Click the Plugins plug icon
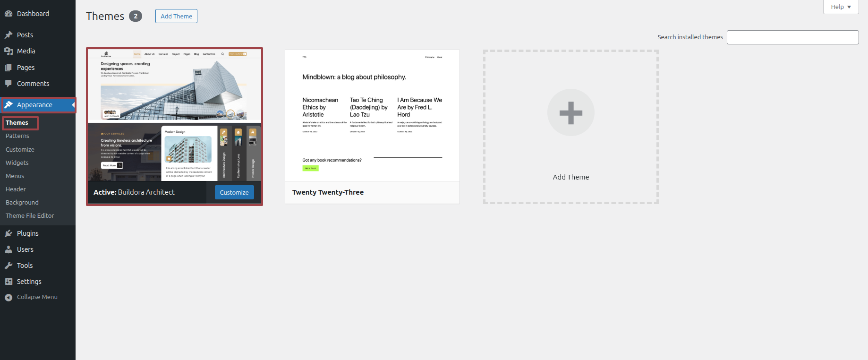The height and width of the screenshot is (360, 868). (9, 233)
